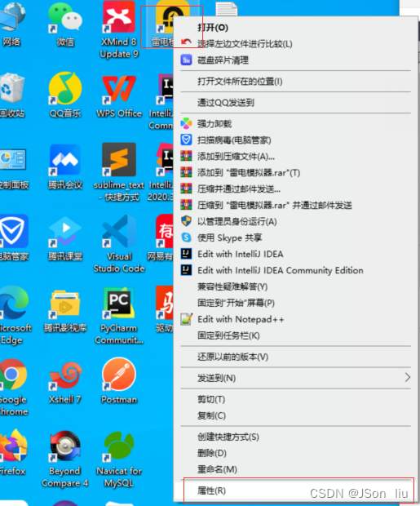Click the Google Chrome desktop icon
Viewport: 420px width, 506px height.
[x=13, y=375]
